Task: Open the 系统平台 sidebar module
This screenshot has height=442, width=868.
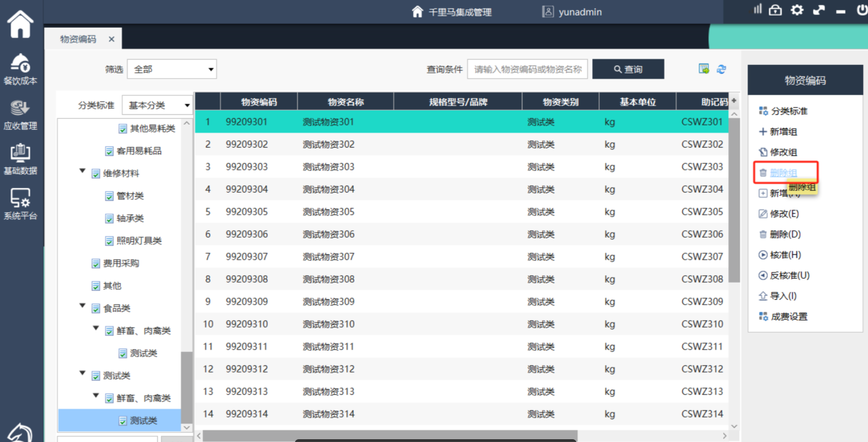Action: 21,204
